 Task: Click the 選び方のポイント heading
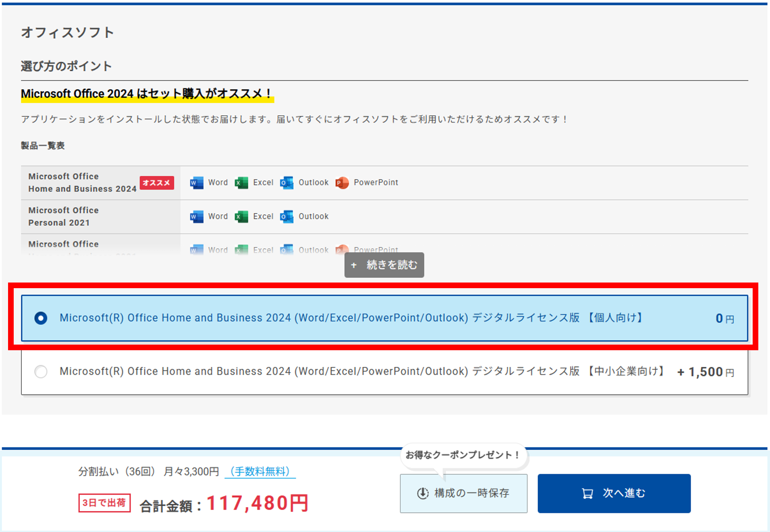[x=66, y=66]
